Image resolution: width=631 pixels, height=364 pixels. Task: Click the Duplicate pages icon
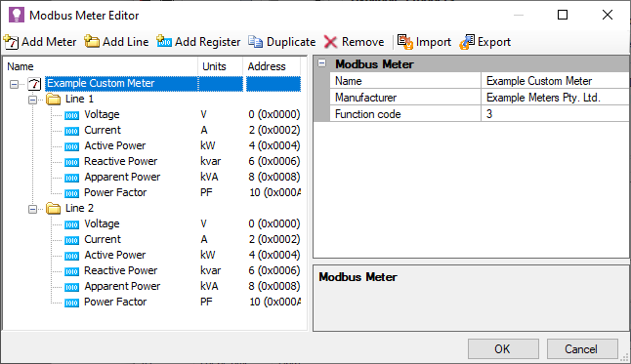tap(256, 42)
